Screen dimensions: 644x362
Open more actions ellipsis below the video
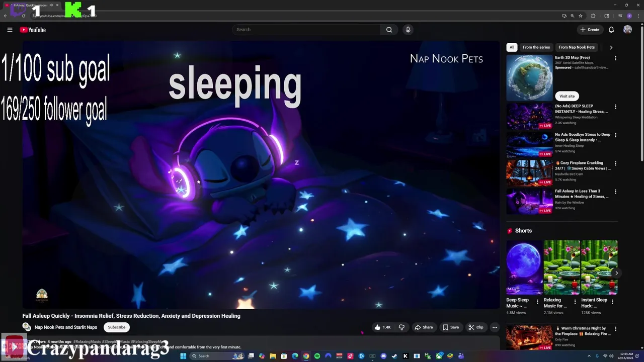click(x=495, y=327)
